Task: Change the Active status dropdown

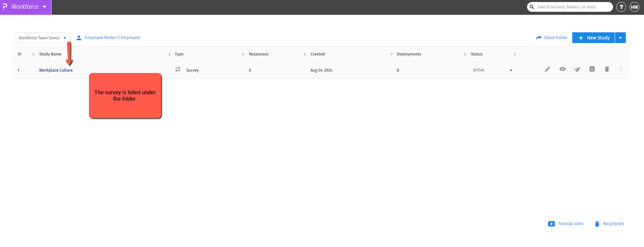Action: [x=493, y=70]
